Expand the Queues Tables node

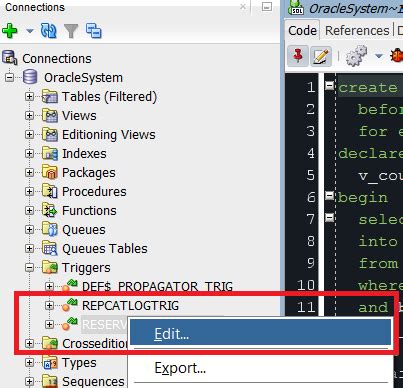click(29, 248)
